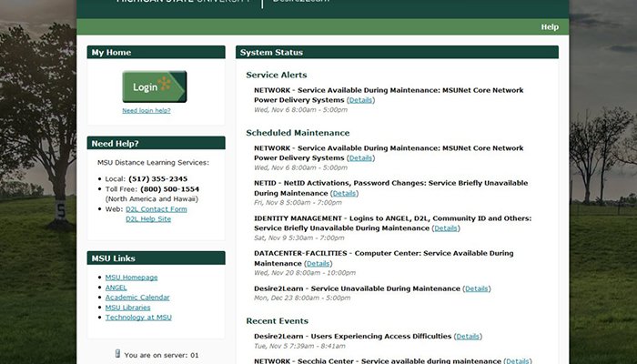Select the 'MSU Links' panel header

pyautogui.click(x=156, y=258)
